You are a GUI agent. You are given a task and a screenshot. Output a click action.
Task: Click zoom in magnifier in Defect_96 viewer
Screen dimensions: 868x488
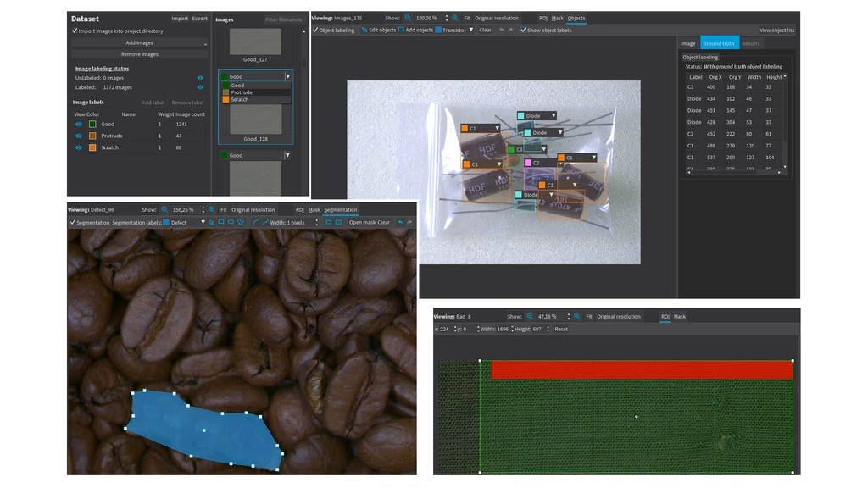[212, 209]
